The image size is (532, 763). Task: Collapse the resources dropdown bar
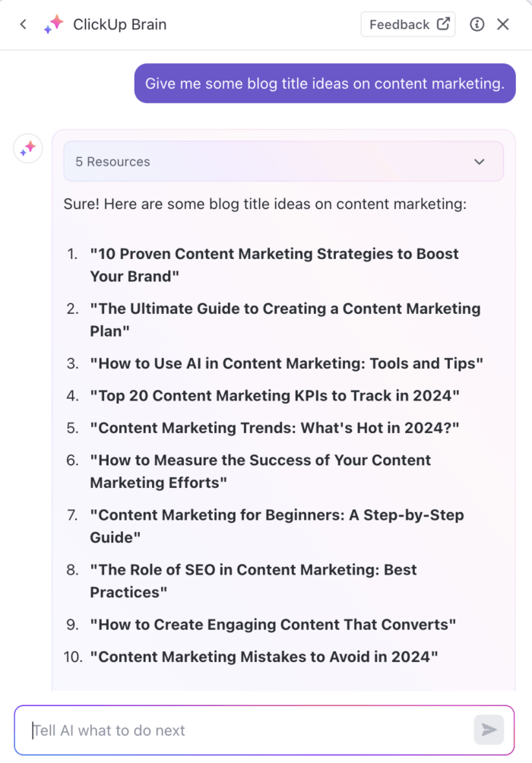(283, 162)
